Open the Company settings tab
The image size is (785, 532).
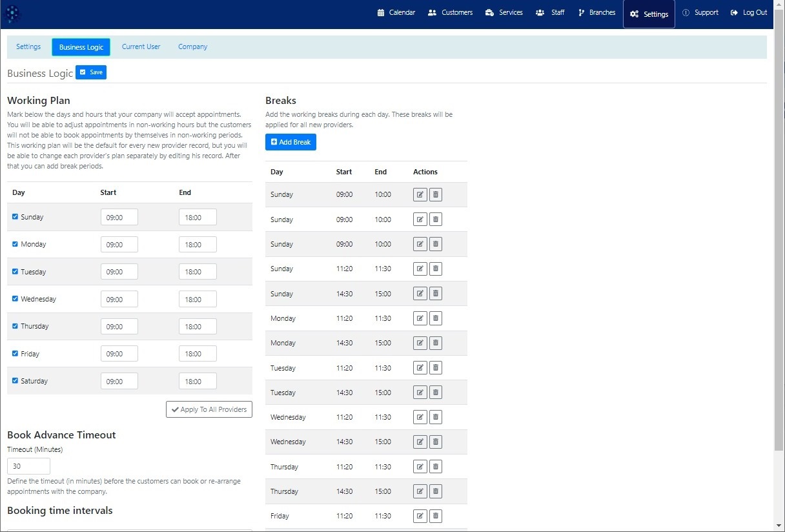tap(192, 47)
